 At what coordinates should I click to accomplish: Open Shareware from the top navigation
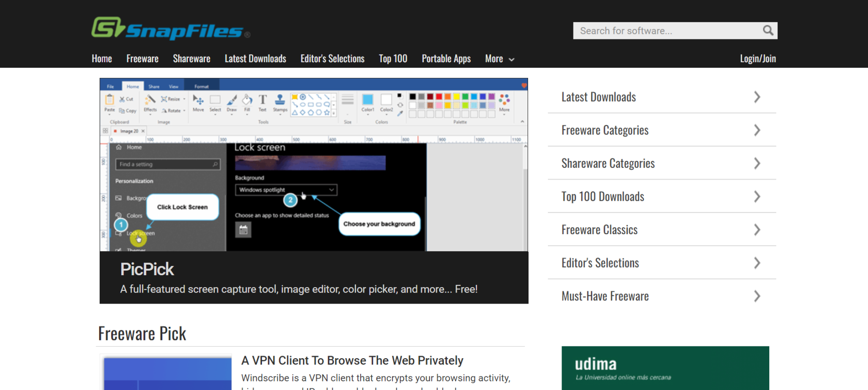[x=191, y=59]
